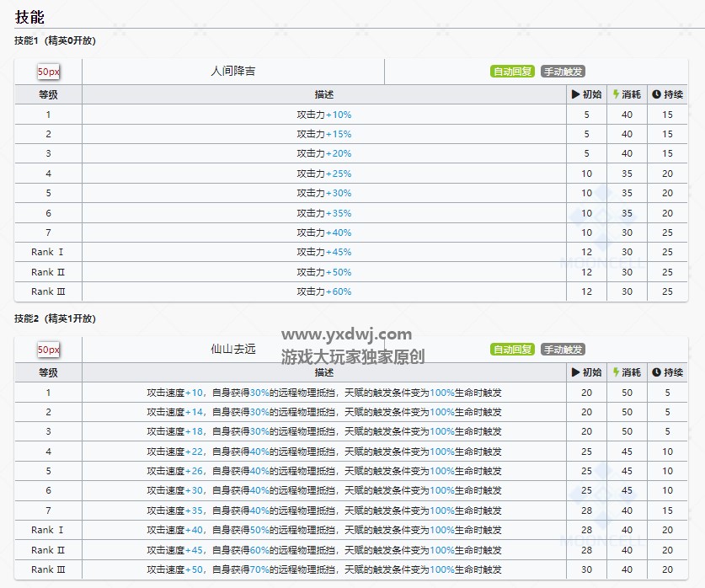Viewport: 705px width, 588px height.
Task: Click the 技能 section heading at the top
Action: pyautogui.click(x=29, y=17)
